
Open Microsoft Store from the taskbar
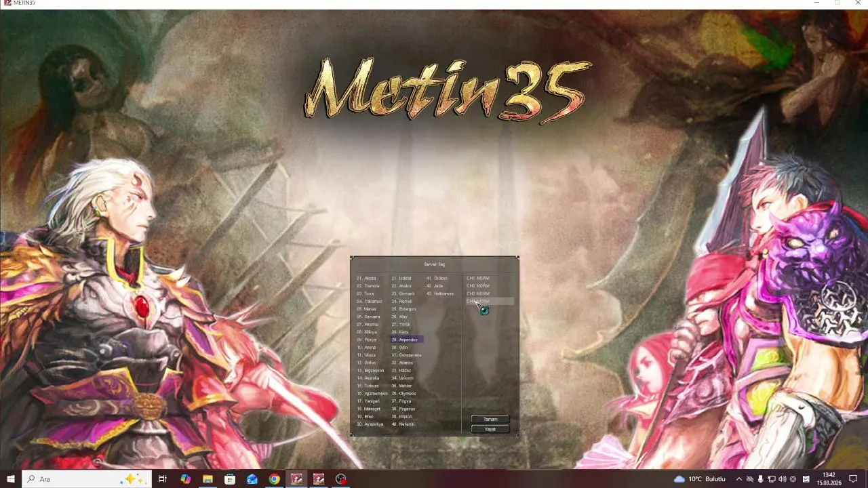[x=230, y=479]
